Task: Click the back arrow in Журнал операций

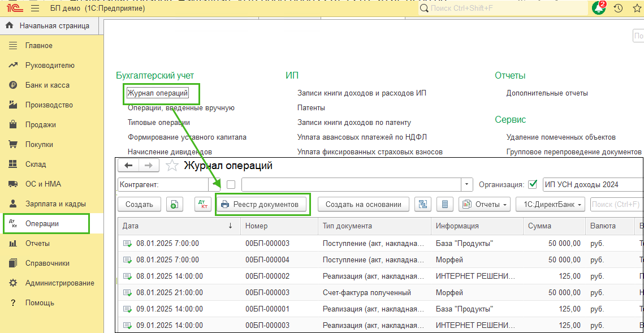Action: pyautogui.click(x=128, y=166)
